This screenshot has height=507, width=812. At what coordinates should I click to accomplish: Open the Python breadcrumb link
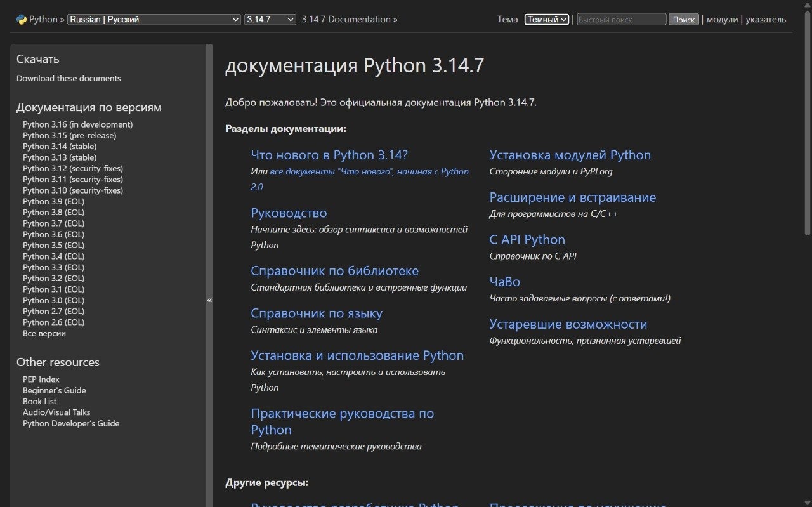pos(43,20)
